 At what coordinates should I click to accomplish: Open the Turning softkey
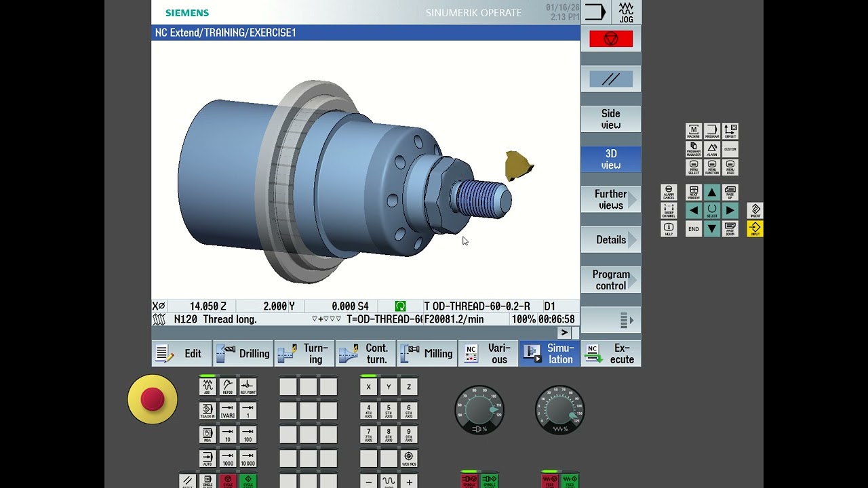click(x=304, y=354)
